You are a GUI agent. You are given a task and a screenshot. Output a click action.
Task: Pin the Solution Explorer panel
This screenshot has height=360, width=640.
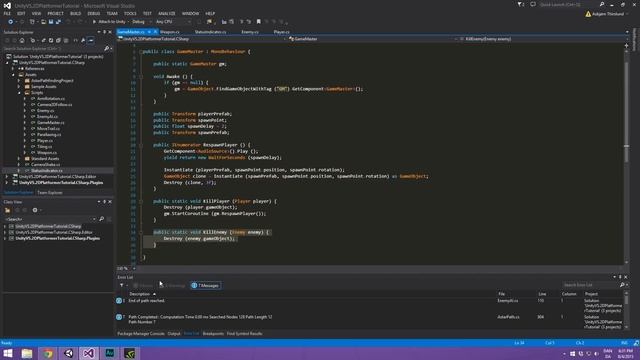[x=104, y=32]
